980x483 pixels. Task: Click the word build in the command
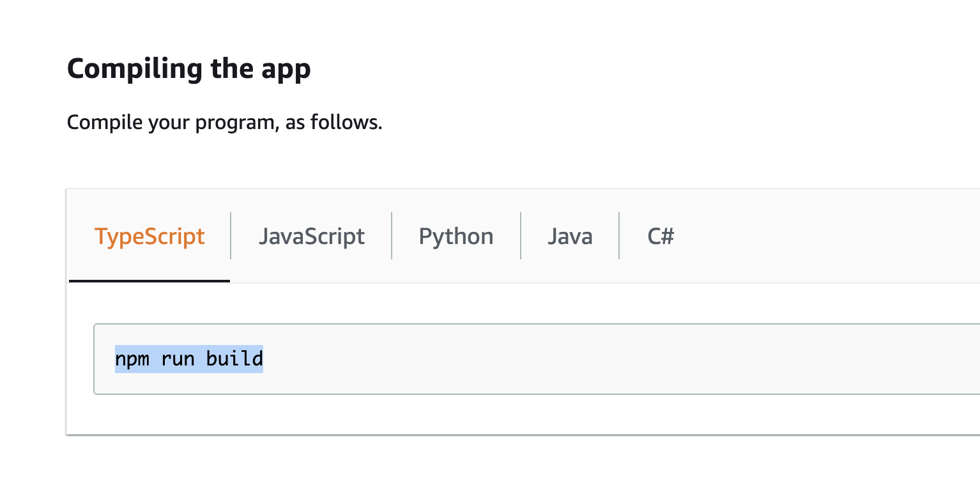(x=234, y=359)
